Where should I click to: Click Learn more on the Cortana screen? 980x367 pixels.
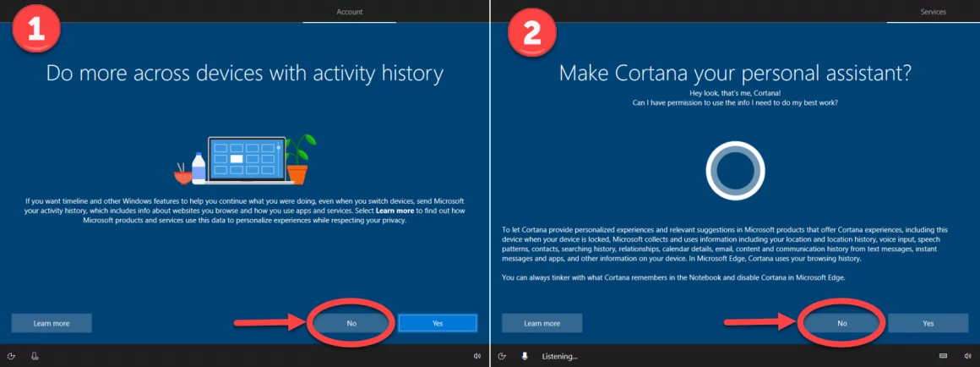pos(542,323)
